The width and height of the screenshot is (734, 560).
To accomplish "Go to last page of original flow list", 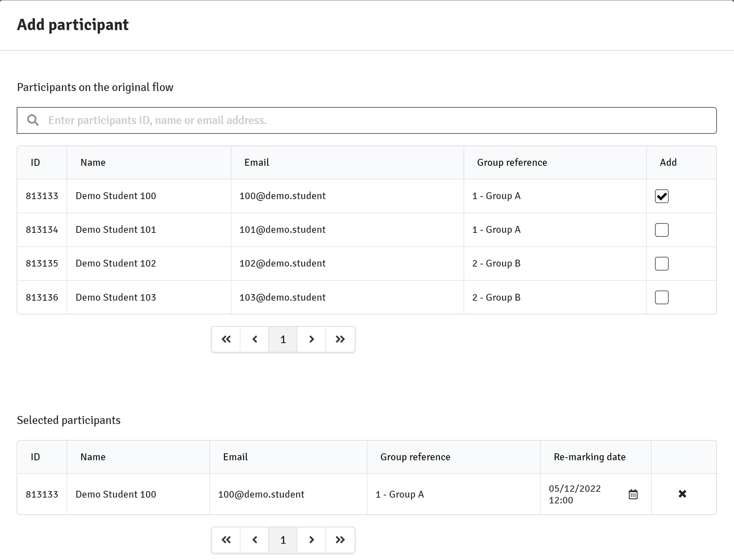I will pos(340,339).
